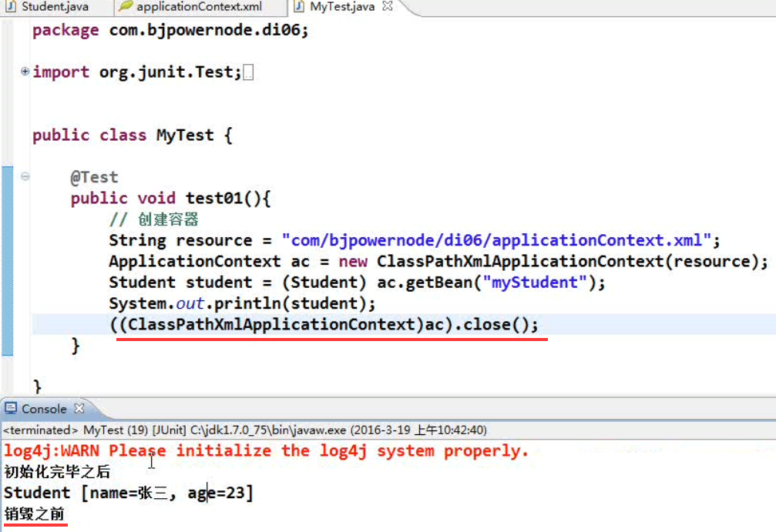Click the collapsed imports placeholder box
The height and width of the screenshot is (532, 776).
click(248, 72)
